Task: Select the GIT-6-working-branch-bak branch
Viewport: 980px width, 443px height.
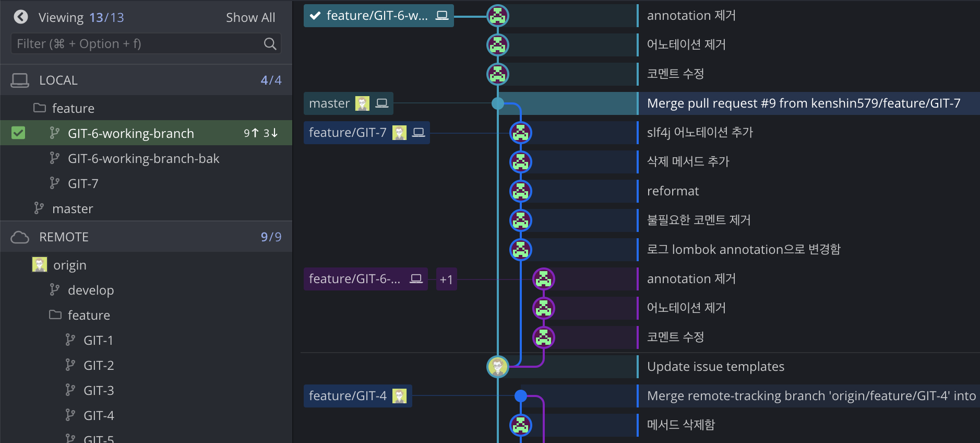Action: tap(144, 159)
